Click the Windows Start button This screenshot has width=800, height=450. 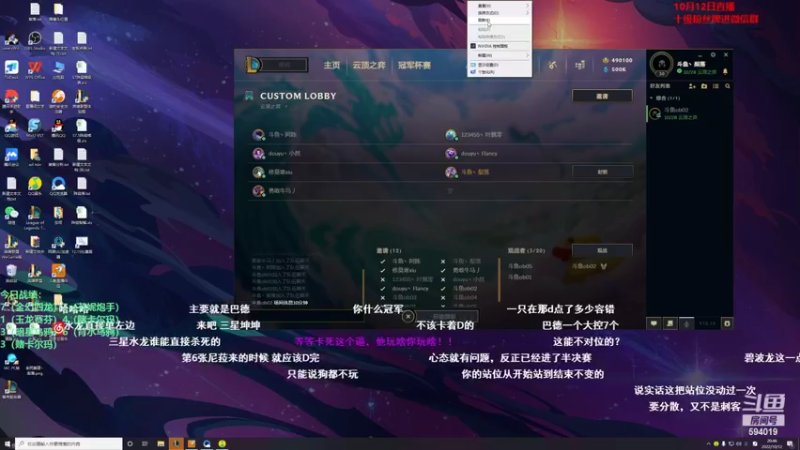pyautogui.click(x=7, y=444)
